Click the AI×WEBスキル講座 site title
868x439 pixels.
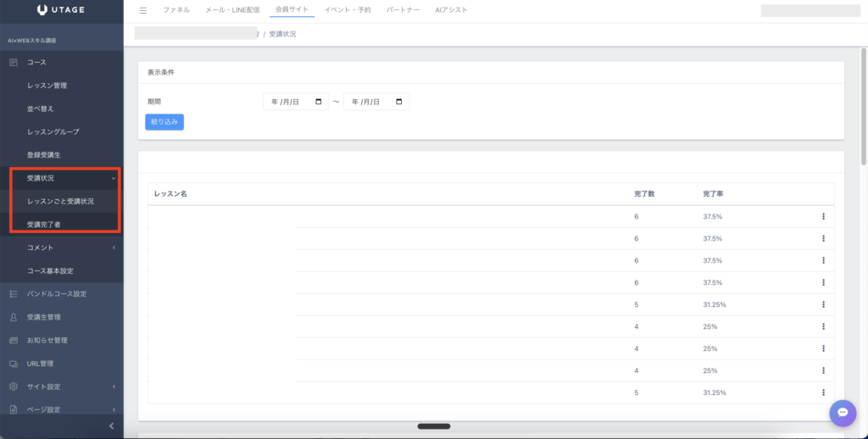pyautogui.click(x=32, y=41)
